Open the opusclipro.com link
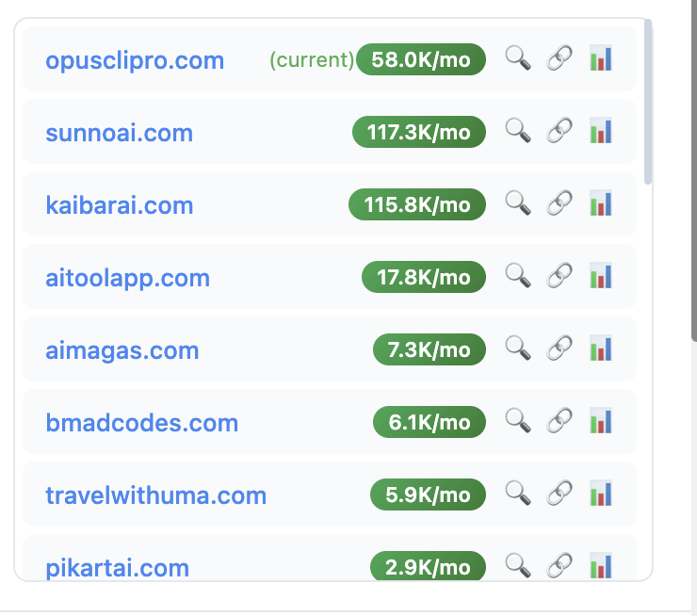This screenshot has height=616, width=697. (x=135, y=60)
